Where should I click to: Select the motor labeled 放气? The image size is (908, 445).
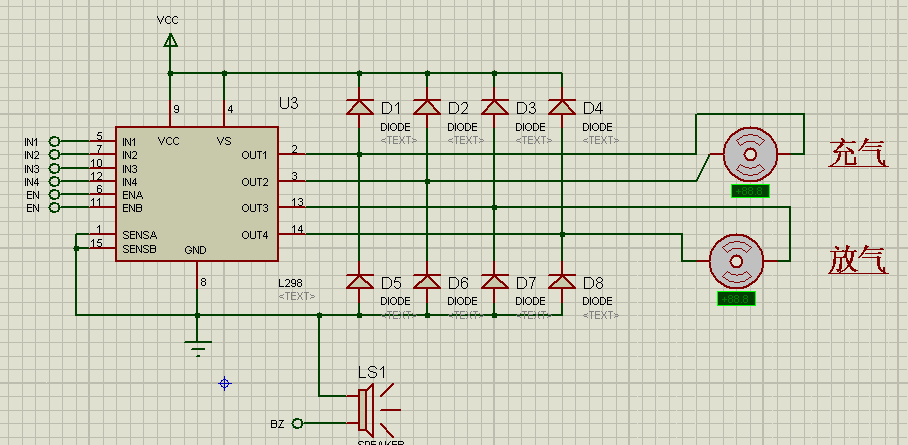tap(736, 261)
